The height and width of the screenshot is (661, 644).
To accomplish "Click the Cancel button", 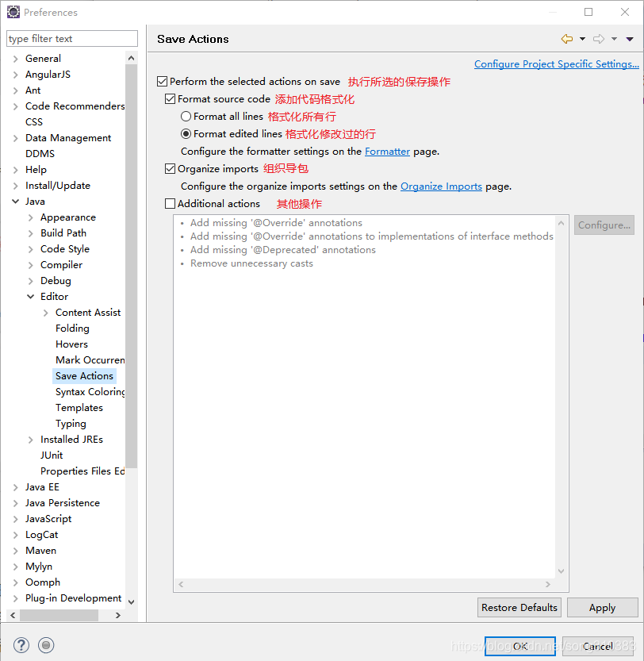I will coord(598,646).
